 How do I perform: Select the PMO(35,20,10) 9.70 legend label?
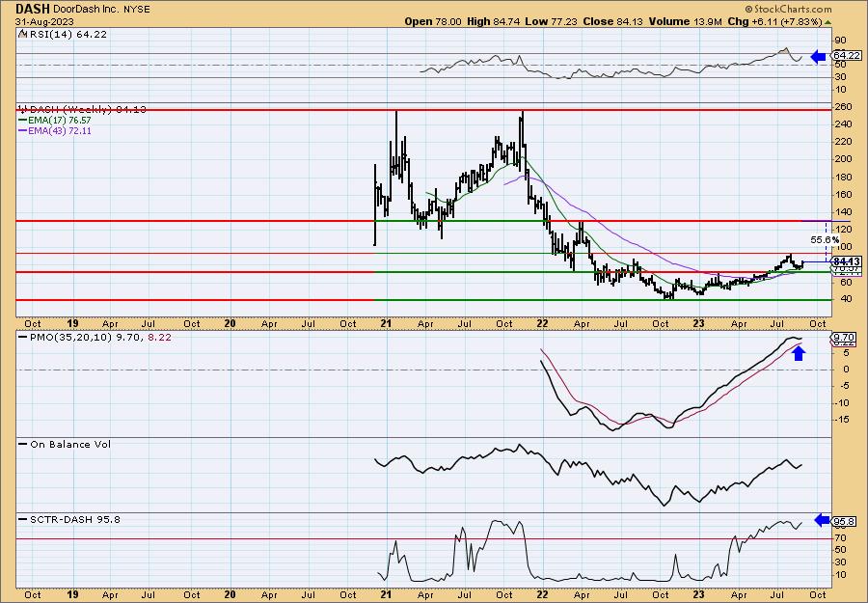click(x=88, y=337)
